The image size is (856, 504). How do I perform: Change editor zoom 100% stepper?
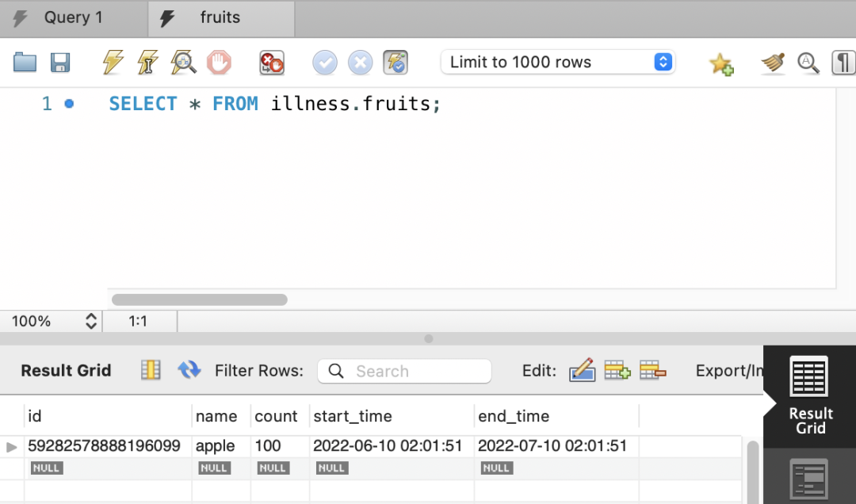(x=90, y=321)
